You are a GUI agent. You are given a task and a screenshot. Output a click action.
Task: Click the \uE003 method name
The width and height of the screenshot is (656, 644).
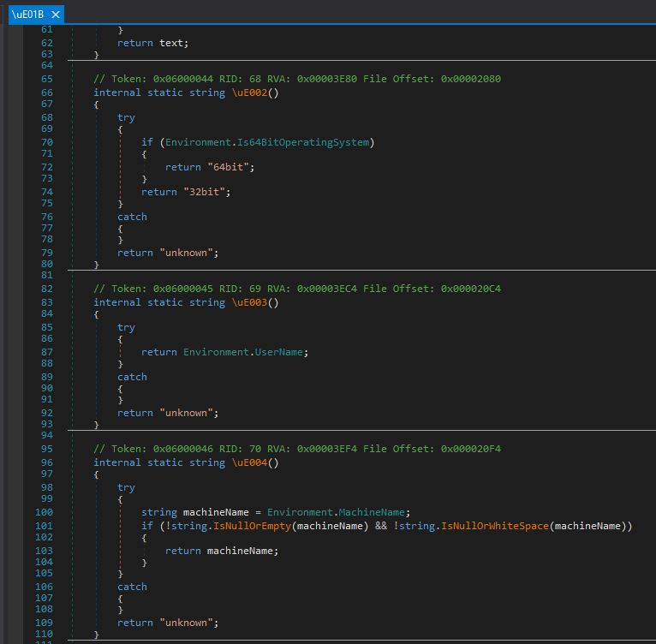(x=249, y=302)
